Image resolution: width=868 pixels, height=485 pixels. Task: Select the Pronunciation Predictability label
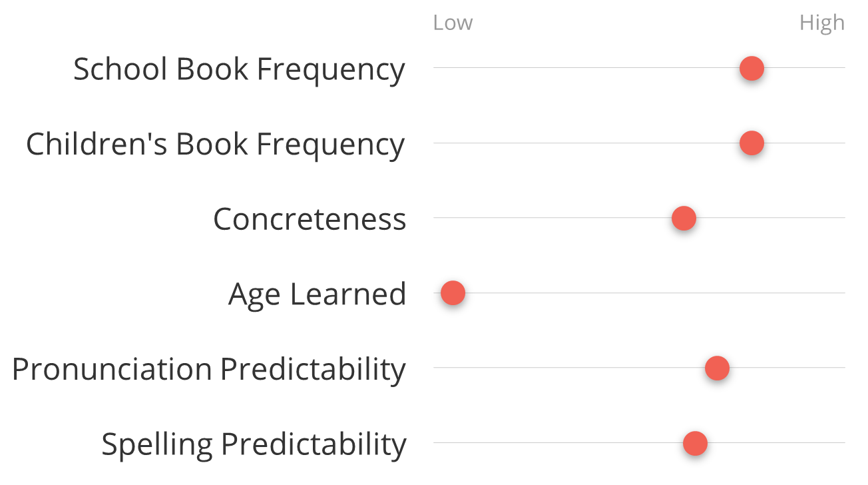pyautogui.click(x=208, y=369)
